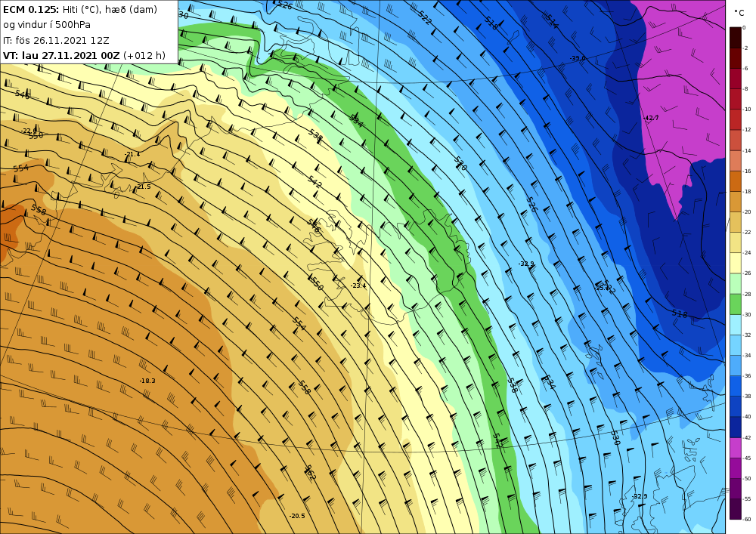The width and height of the screenshot is (756, 534).
Task: Click the green swatch between -28 and -30
Action: (736, 304)
